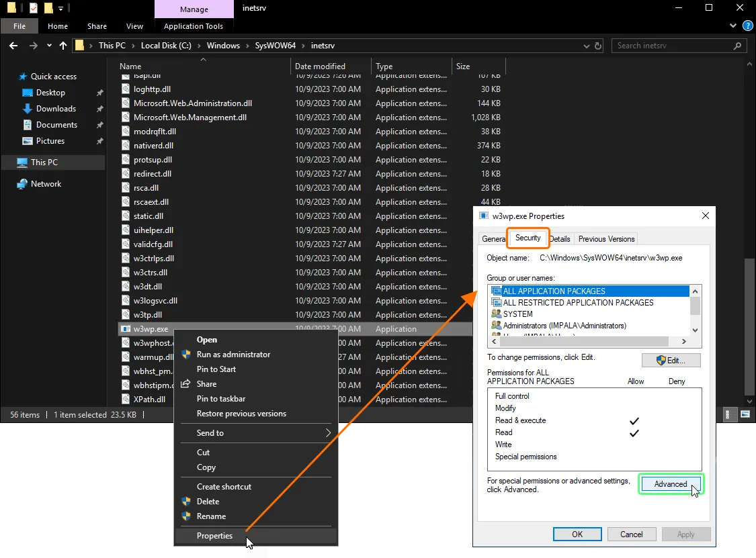Click the Network icon in sidebar

[x=22, y=184]
